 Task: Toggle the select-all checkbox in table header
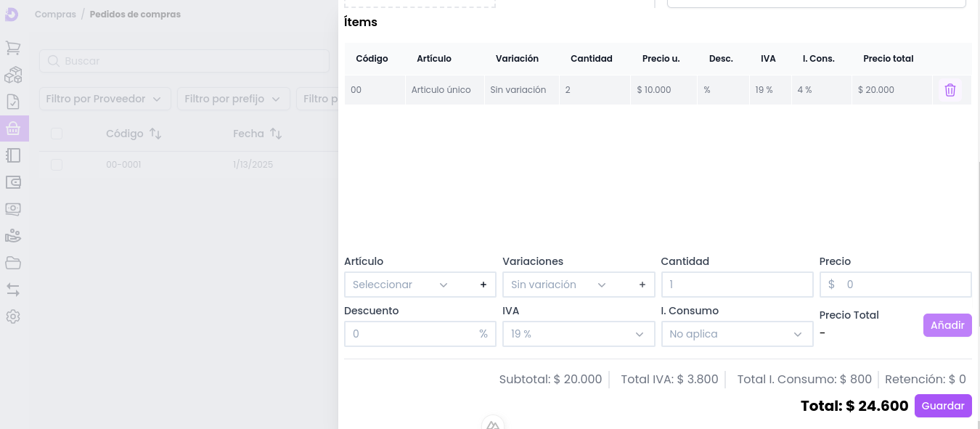57,134
